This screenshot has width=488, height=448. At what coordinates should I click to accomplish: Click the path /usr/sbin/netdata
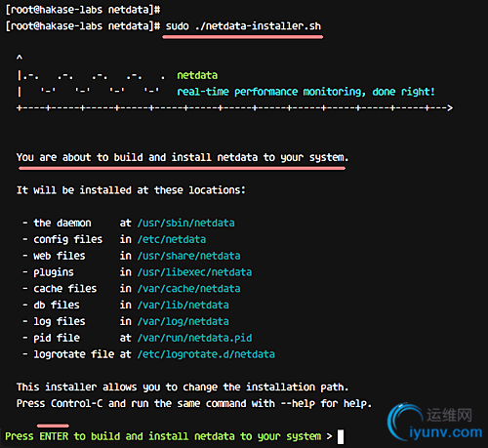pyautogui.click(x=185, y=224)
